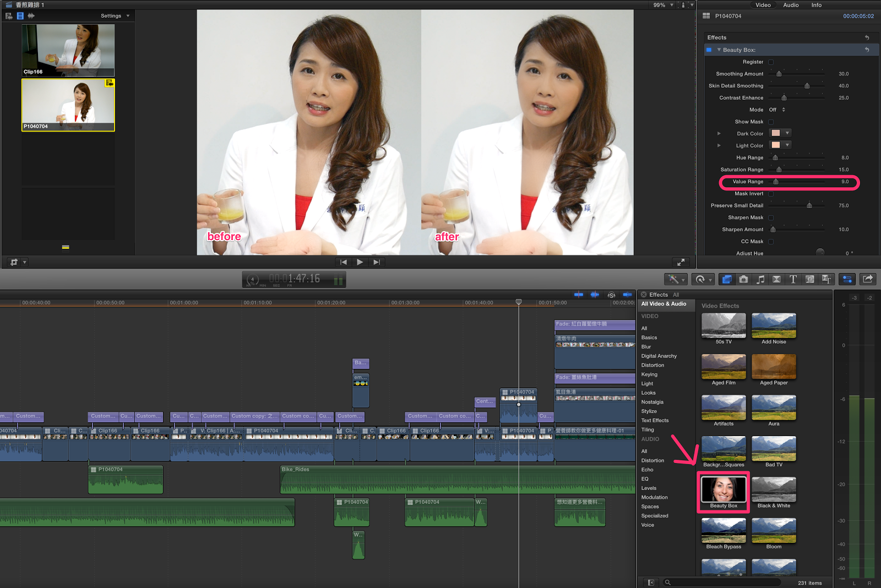Toggle audio skimming in the timeline

595,295
